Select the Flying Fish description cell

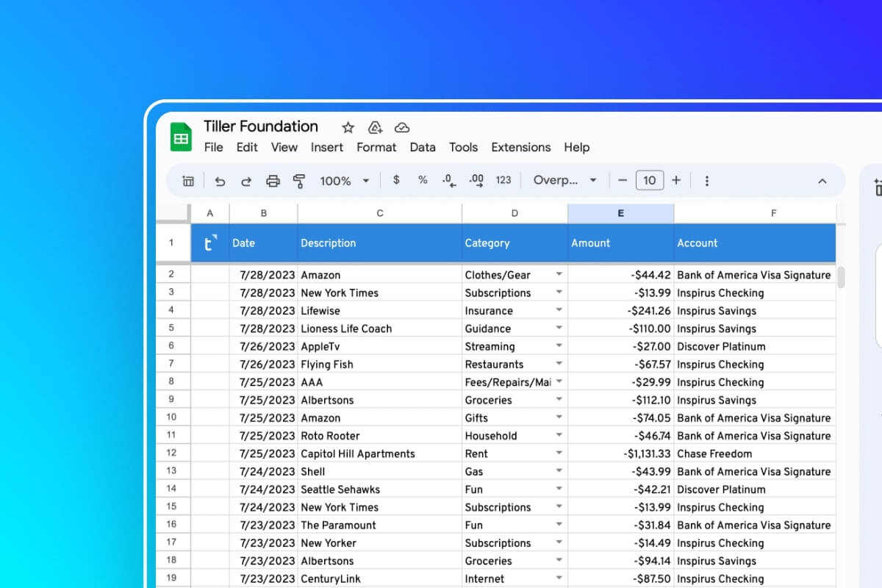pyautogui.click(x=380, y=364)
